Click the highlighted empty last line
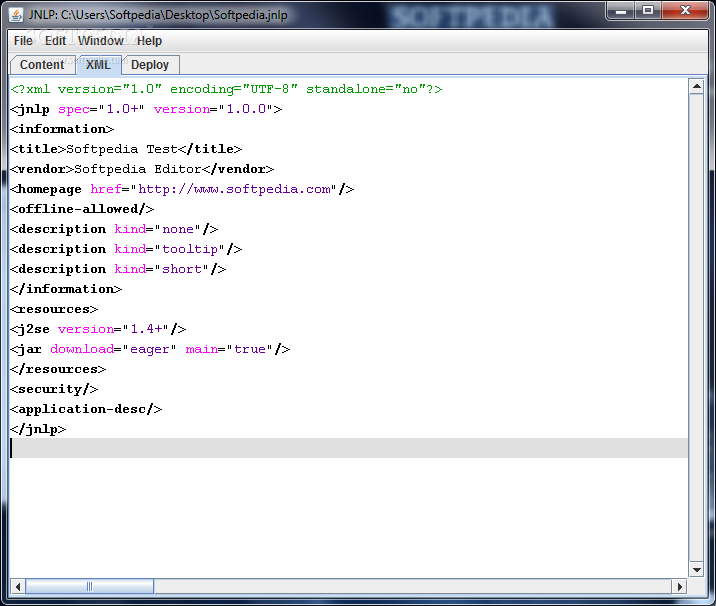This screenshot has width=716, height=606. pos(349,448)
